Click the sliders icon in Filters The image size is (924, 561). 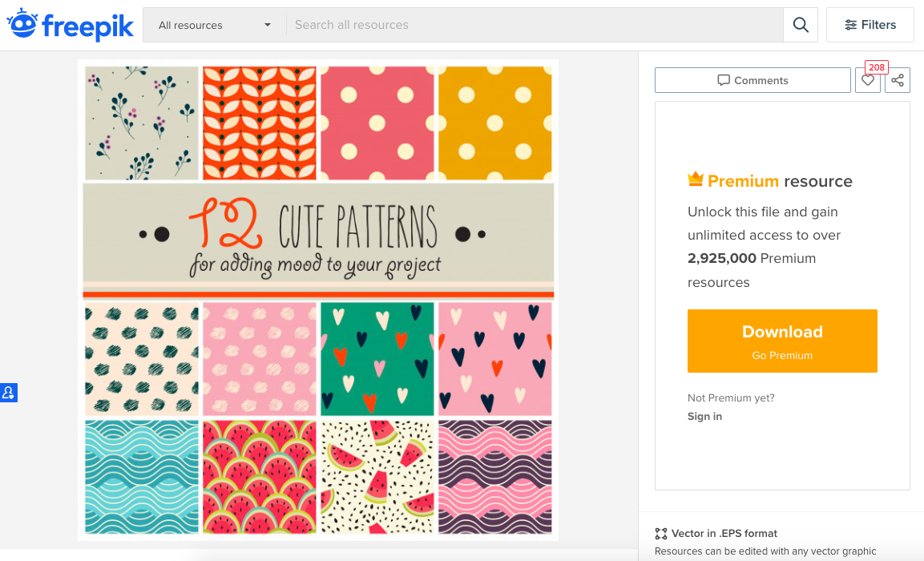tap(850, 25)
